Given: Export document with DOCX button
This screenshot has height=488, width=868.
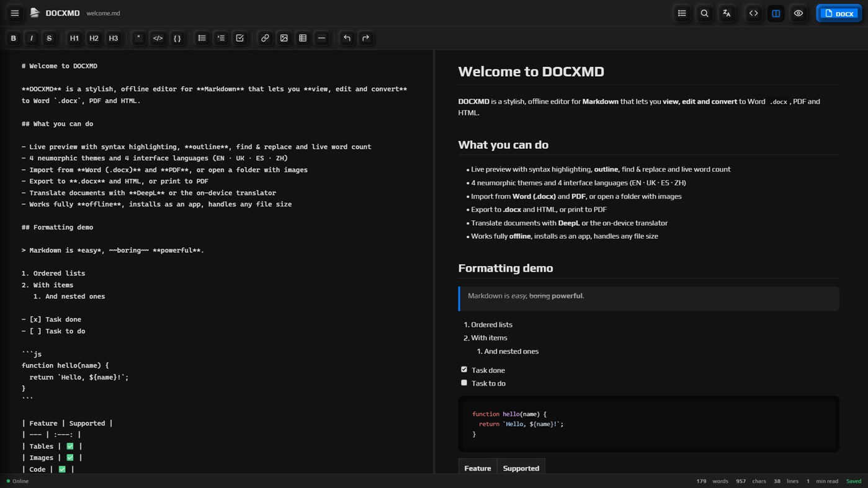Looking at the screenshot, I should (839, 13).
